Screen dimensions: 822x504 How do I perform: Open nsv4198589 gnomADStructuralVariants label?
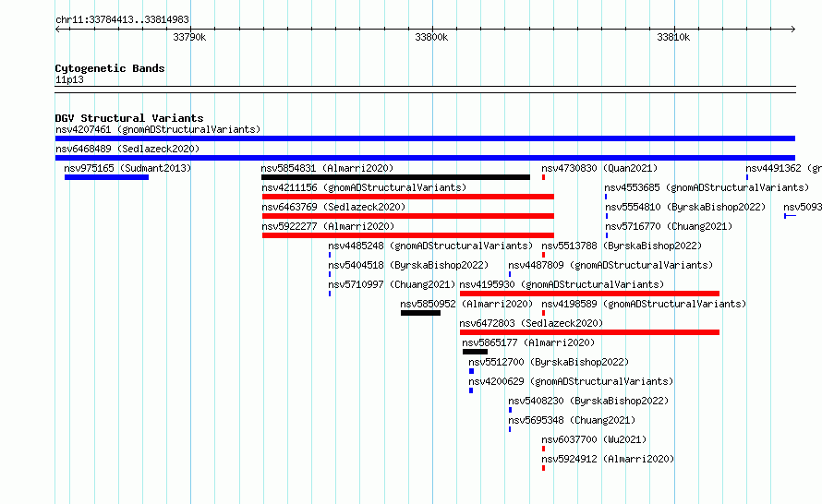pos(644,304)
